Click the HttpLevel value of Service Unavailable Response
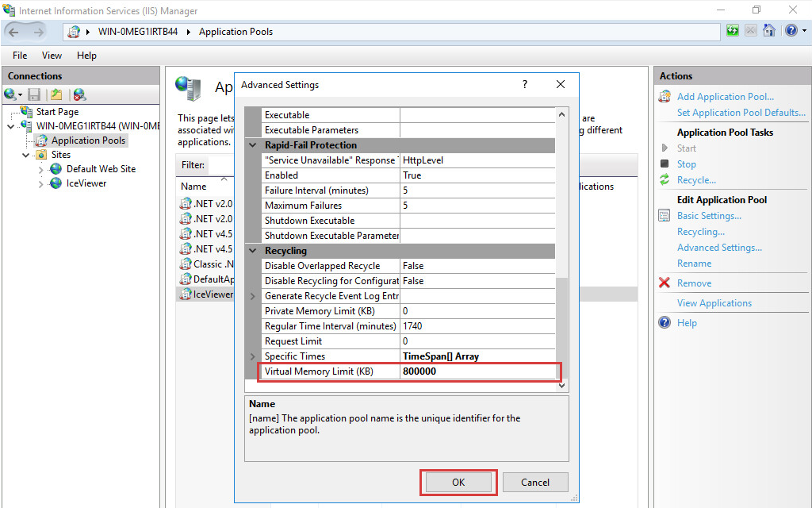Image resolution: width=812 pixels, height=508 pixels. [x=477, y=160]
